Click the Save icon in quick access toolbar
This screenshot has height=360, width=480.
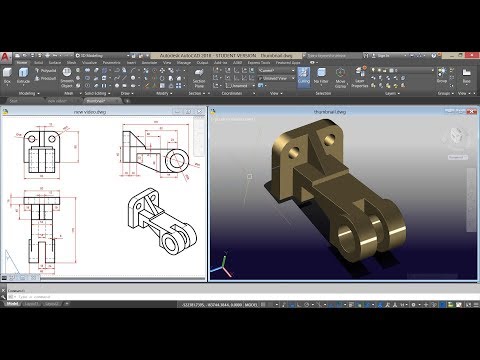tap(32, 56)
